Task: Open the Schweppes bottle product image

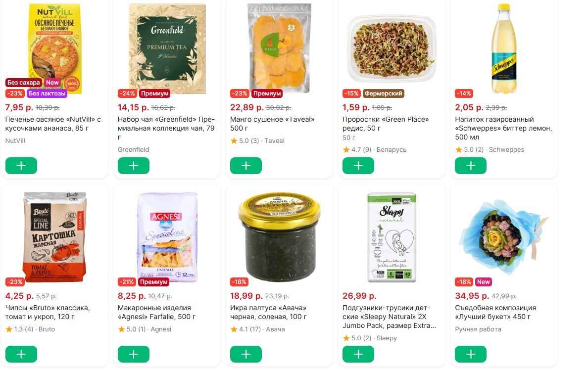Action: tap(504, 48)
